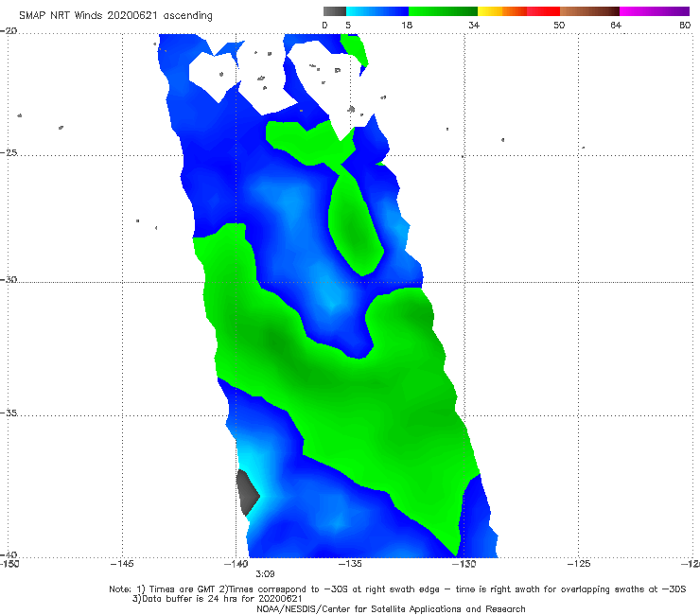Viewport: 700px width, 615px height.
Task: Click the longitude label '-135'
Action: [x=350, y=564]
